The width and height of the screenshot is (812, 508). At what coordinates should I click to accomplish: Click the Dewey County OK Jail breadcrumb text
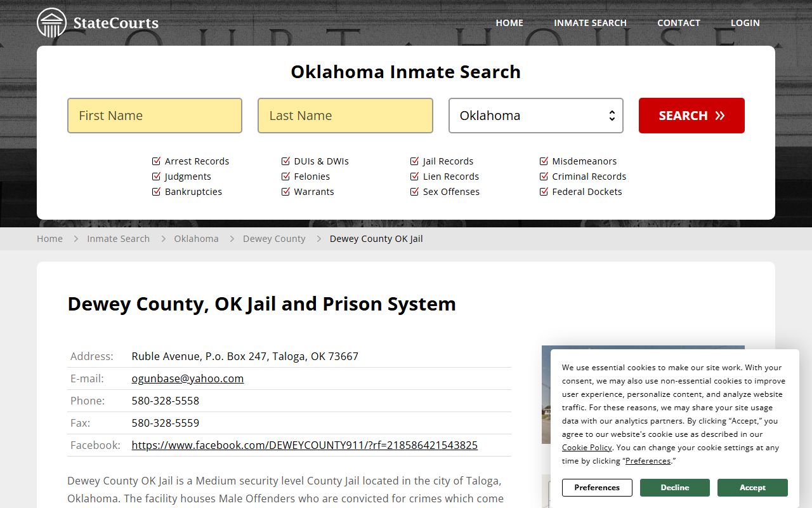(x=376, y=239)
